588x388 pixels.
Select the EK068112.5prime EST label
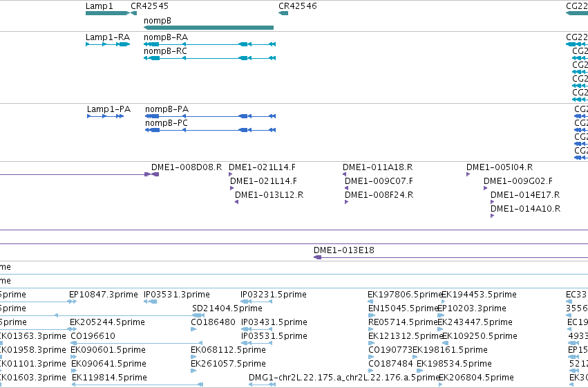coord(229,350)
